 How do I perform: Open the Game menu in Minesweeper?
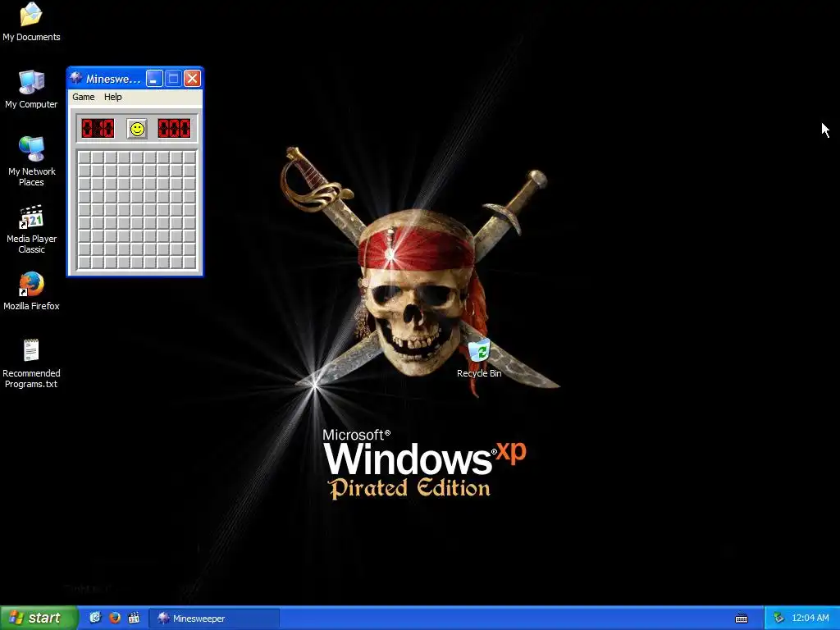point(84,97)
